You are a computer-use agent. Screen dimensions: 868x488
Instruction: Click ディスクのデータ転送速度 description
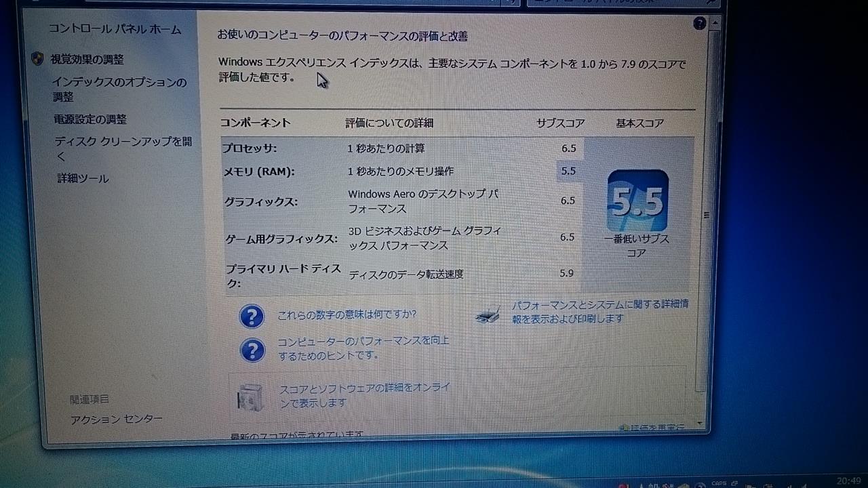[406, 274]
